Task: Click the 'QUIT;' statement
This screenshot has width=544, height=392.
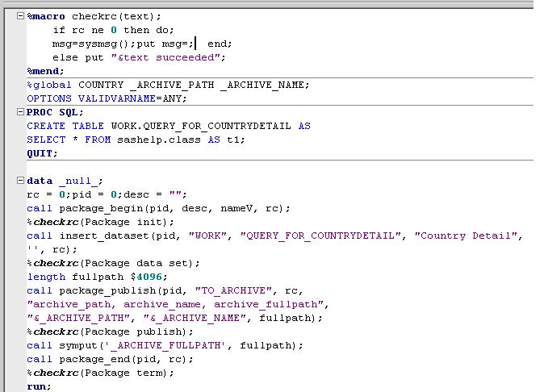Action: click(42, 153)
